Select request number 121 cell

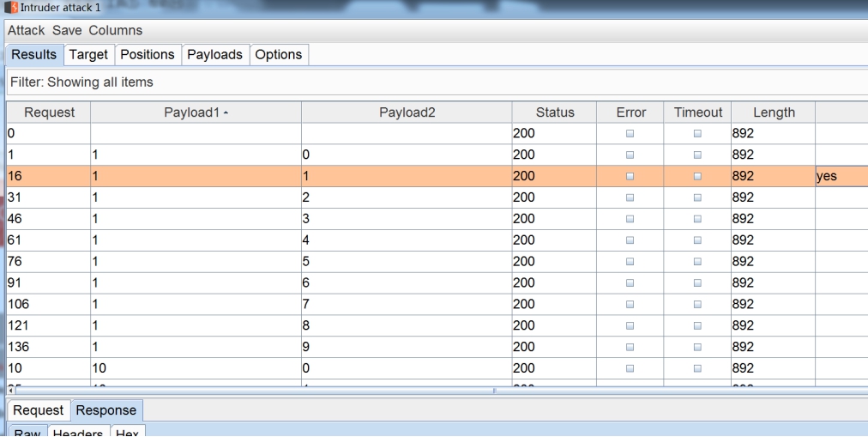49,325
